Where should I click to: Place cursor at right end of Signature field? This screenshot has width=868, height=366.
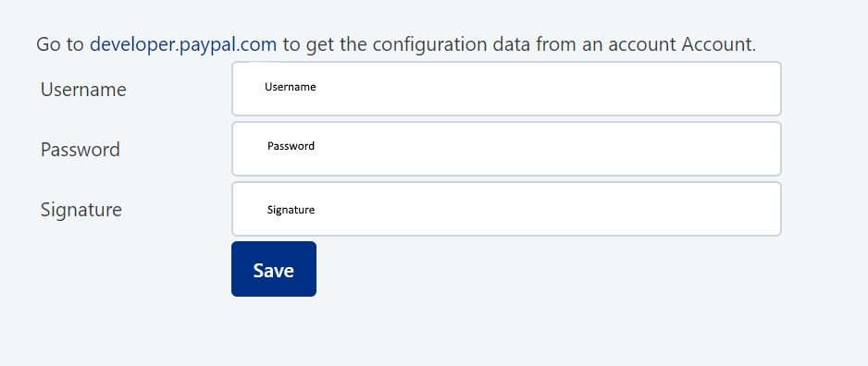coord(770,209)
